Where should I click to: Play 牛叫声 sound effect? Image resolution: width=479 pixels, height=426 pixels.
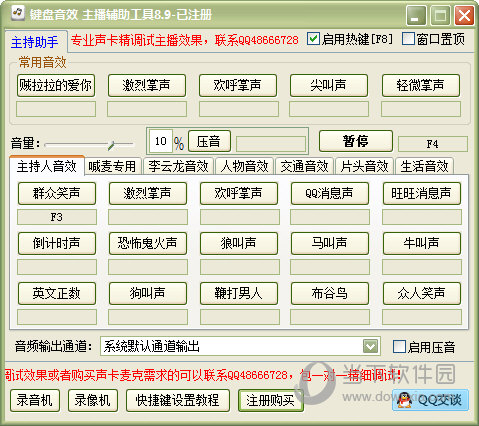[422, 243]
